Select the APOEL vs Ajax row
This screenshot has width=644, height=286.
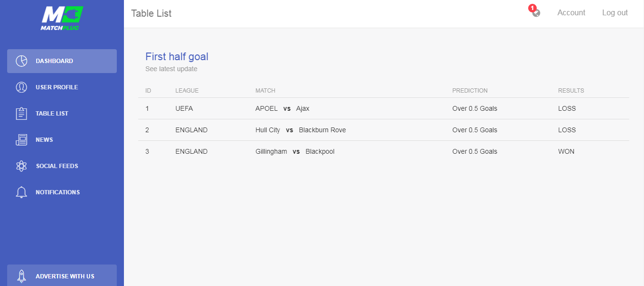pos(282,108)
